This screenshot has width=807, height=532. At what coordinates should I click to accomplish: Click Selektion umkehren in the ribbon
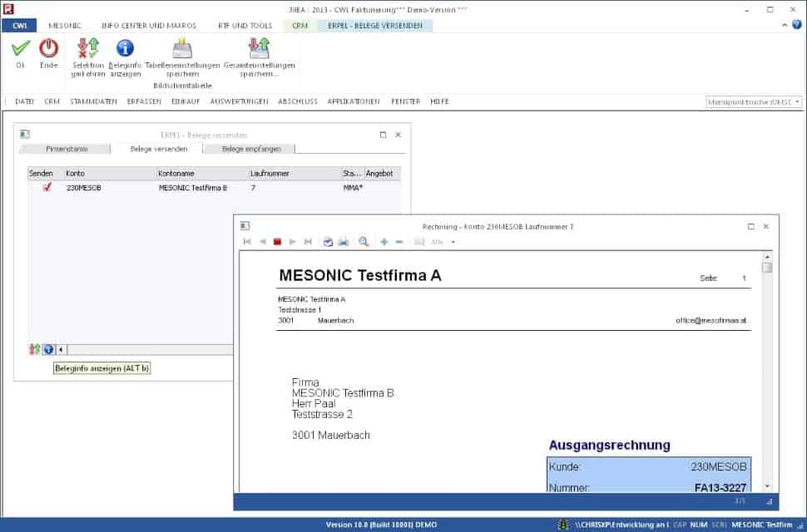tap(88, 48)
